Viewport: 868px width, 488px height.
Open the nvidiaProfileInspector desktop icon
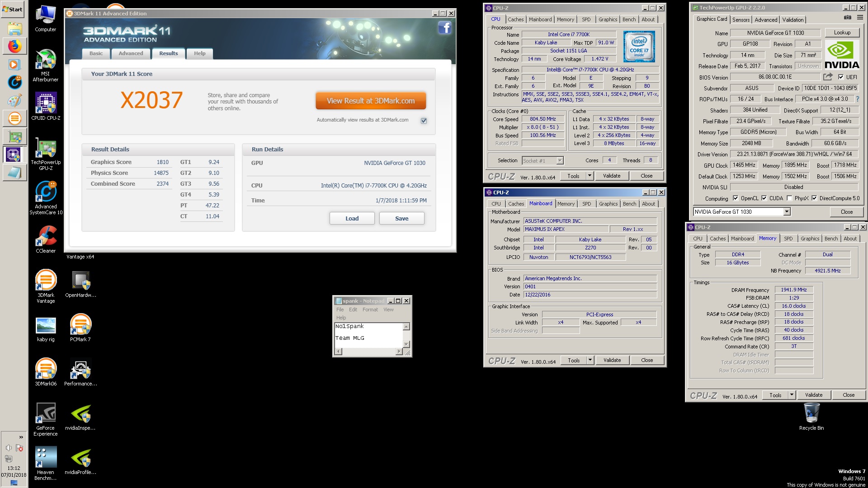(x=80, y=461)
